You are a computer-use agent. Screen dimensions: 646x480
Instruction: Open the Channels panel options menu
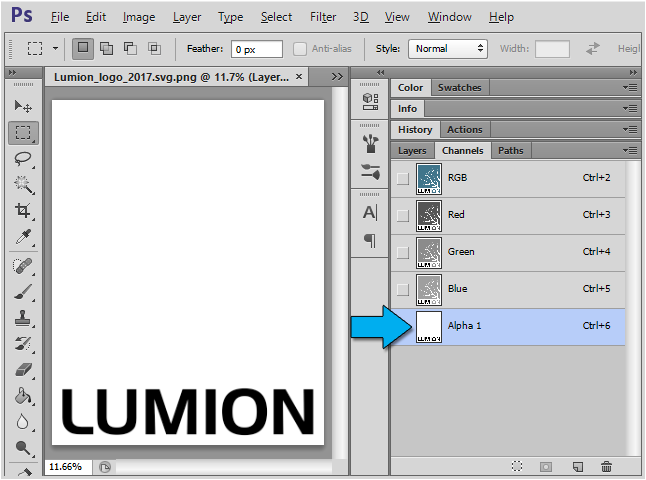click(630, 150)
